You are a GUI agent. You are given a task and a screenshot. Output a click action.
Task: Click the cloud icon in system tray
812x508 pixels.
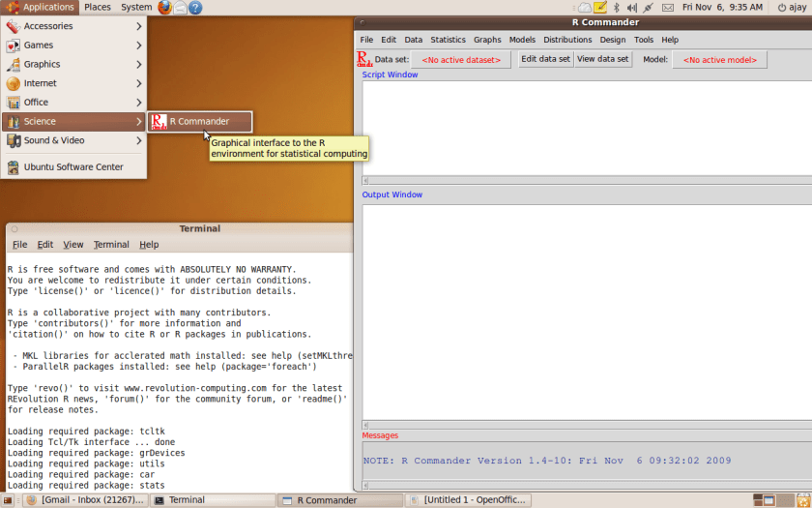[x=585, y=8]
